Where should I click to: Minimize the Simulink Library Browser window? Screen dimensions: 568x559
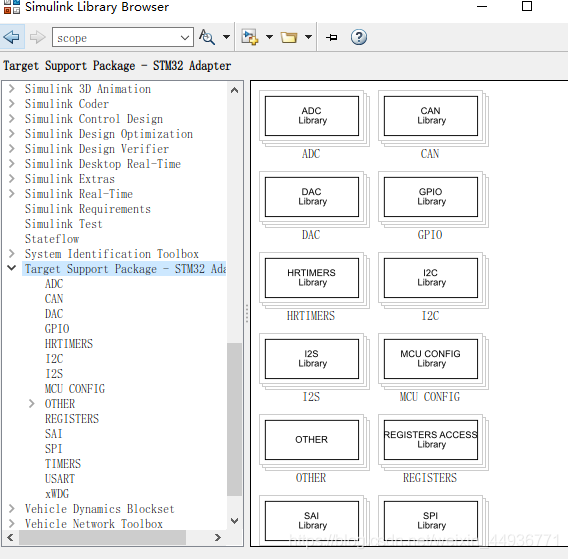(x=482, y=7)
